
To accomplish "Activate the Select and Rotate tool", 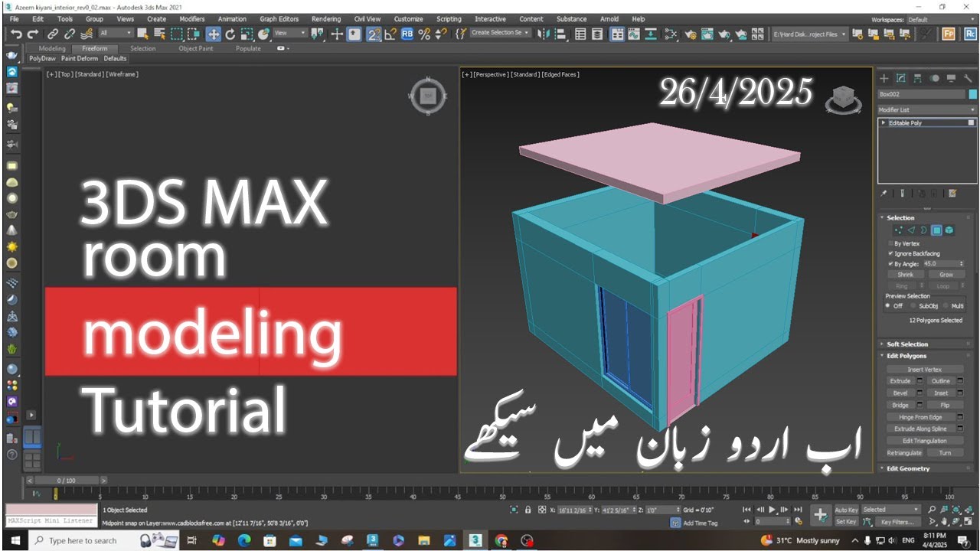I will [x=230, y=34].
